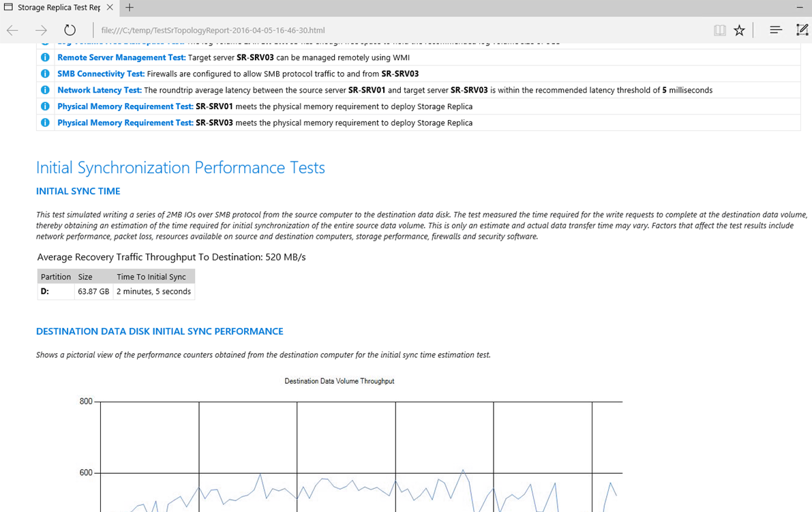Image resolution: width=812 pixels, height=512 pixels.
Task: Click the info icon on SR-SRV03 memory test row
Action: pos(44,122)
